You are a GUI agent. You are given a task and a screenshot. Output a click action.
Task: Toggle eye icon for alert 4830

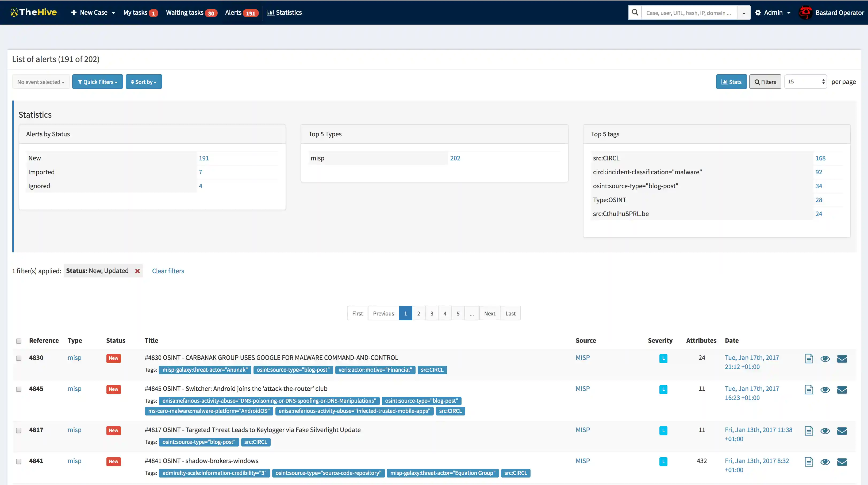pos(825,359)
